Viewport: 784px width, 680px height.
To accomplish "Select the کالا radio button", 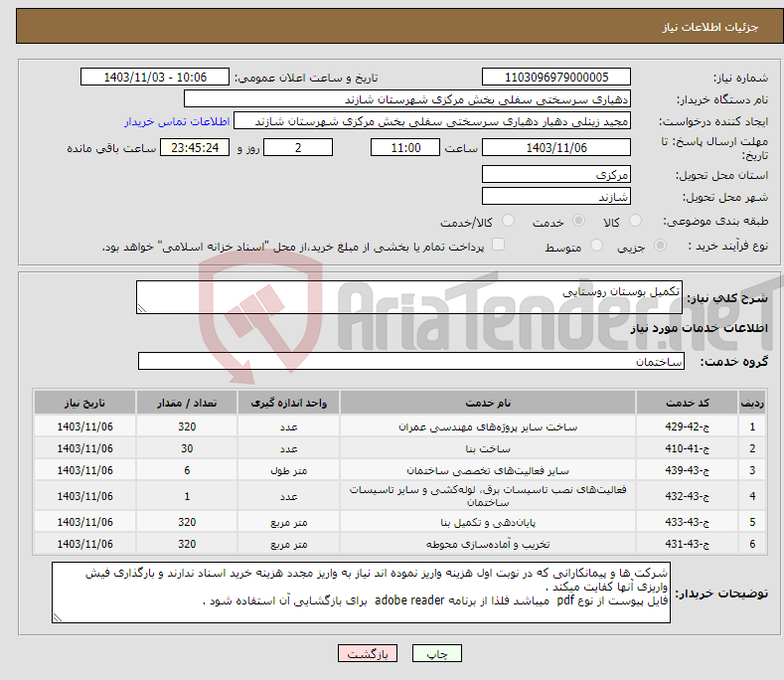I will tap(635, 221).
